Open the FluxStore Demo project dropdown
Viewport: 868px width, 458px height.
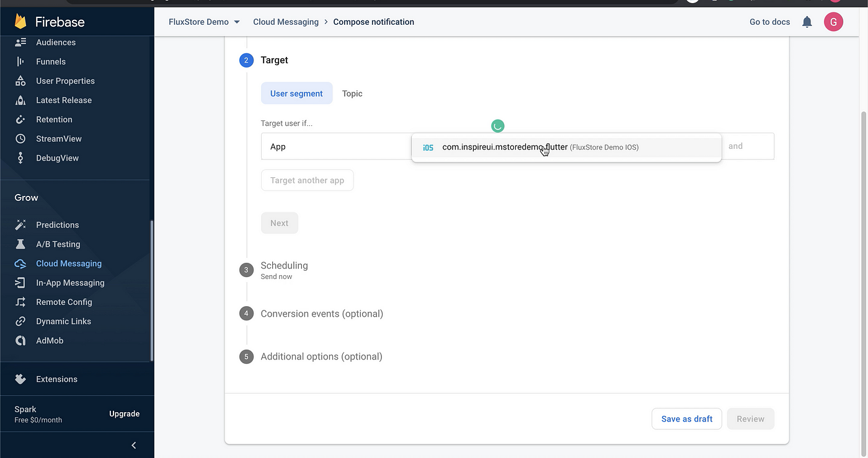(204, 22)
